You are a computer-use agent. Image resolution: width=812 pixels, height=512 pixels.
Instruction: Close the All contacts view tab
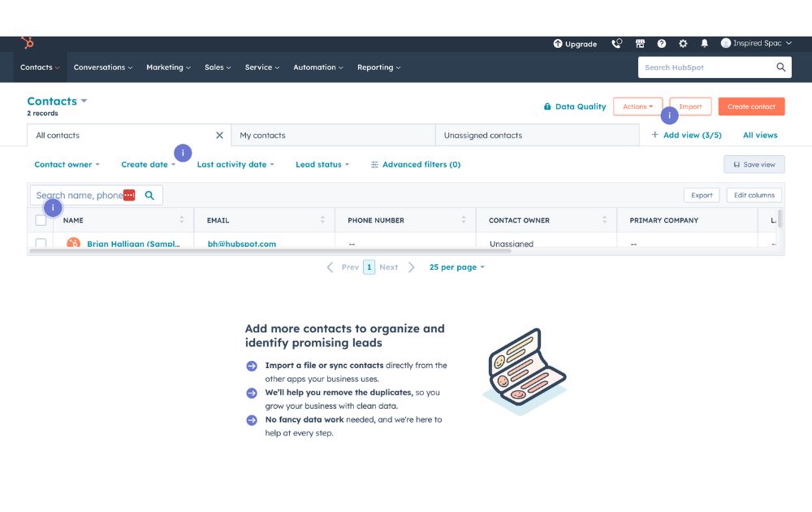219,135
